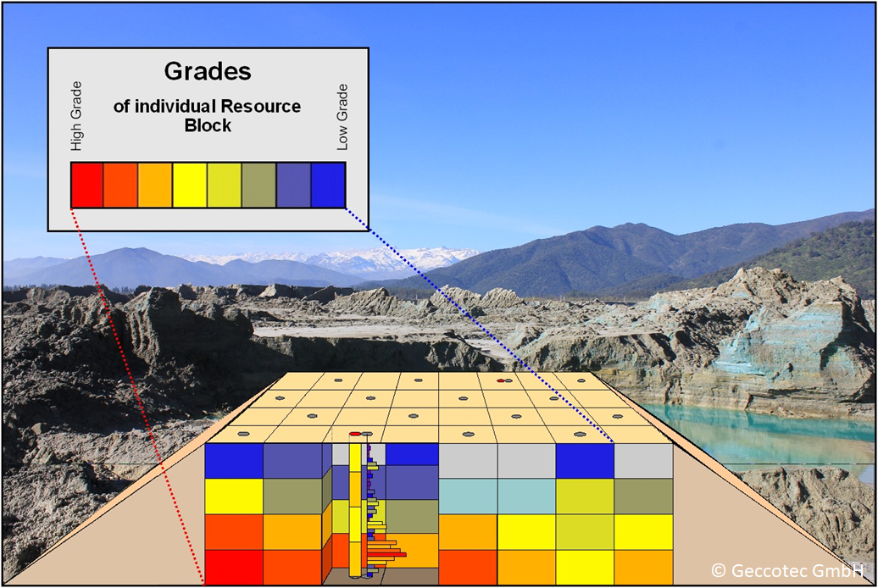Click the red marker atop the drill core
Screen dimensions: 878x588
tap(354, 434)
